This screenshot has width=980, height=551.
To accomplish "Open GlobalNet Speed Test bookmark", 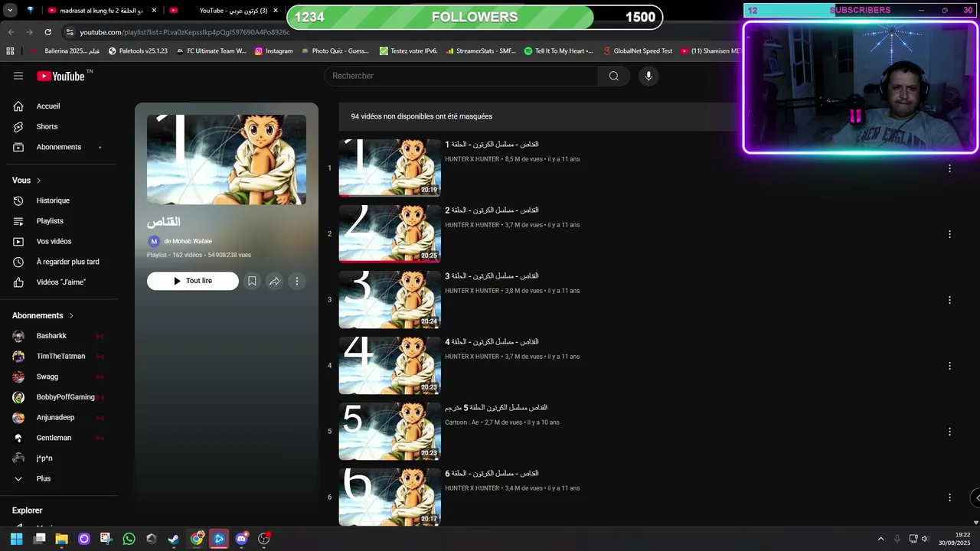I will pyautogui.click(x=637, y=51).
